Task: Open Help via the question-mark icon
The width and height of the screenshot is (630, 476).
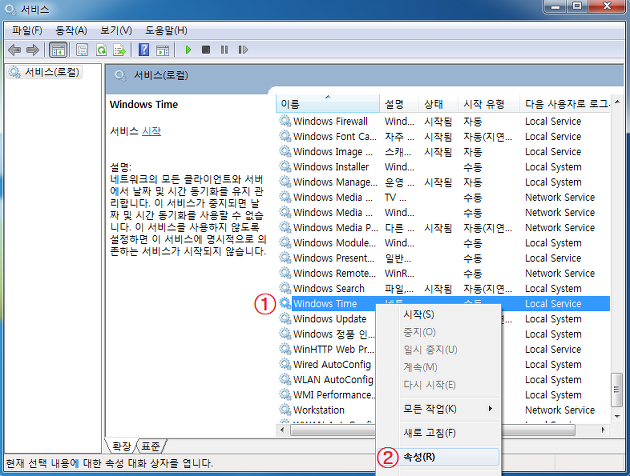Action: [x=143, y=50]
